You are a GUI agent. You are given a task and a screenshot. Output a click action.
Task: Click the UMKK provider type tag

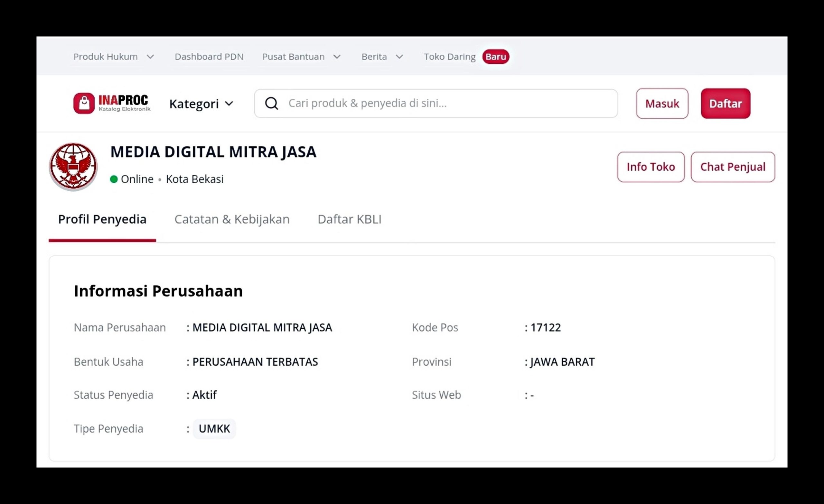click(214, 428)
